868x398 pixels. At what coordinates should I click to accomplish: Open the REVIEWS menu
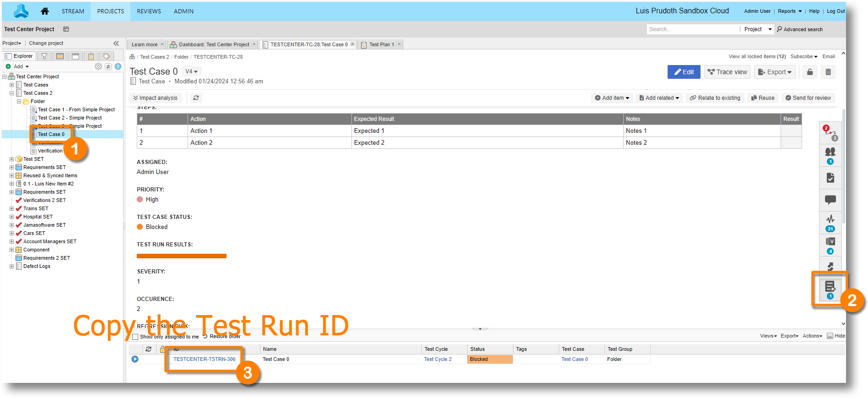[149, 11]
